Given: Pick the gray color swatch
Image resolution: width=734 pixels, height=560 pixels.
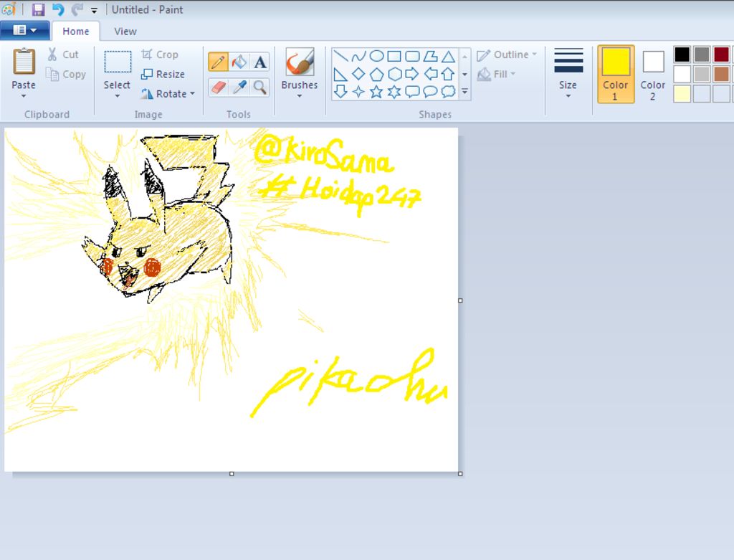Looking at the screenshot, I should pyautogui.click(x=702, y=54).
